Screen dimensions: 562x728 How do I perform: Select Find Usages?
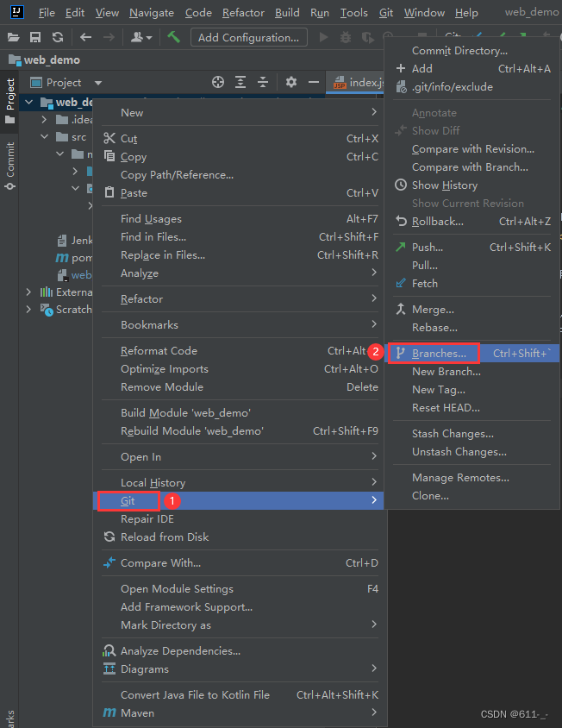(240, 219)
